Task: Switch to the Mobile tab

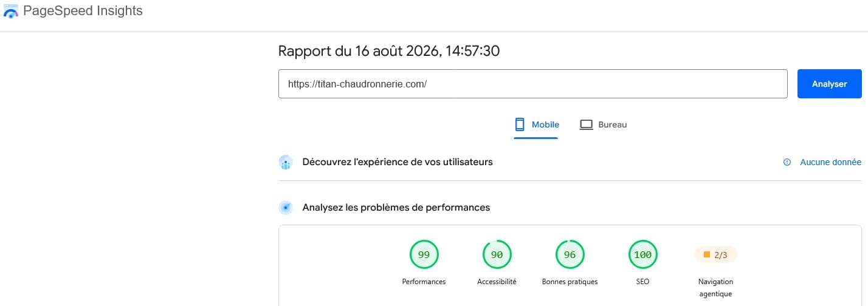Action: pyautogui.click(x=536, y=124)
